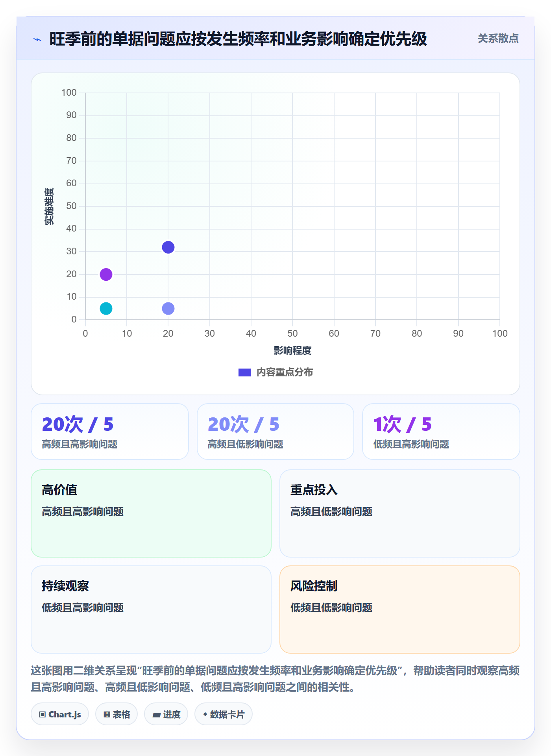Click the y-axis tick label 70

tap(71, 161)
